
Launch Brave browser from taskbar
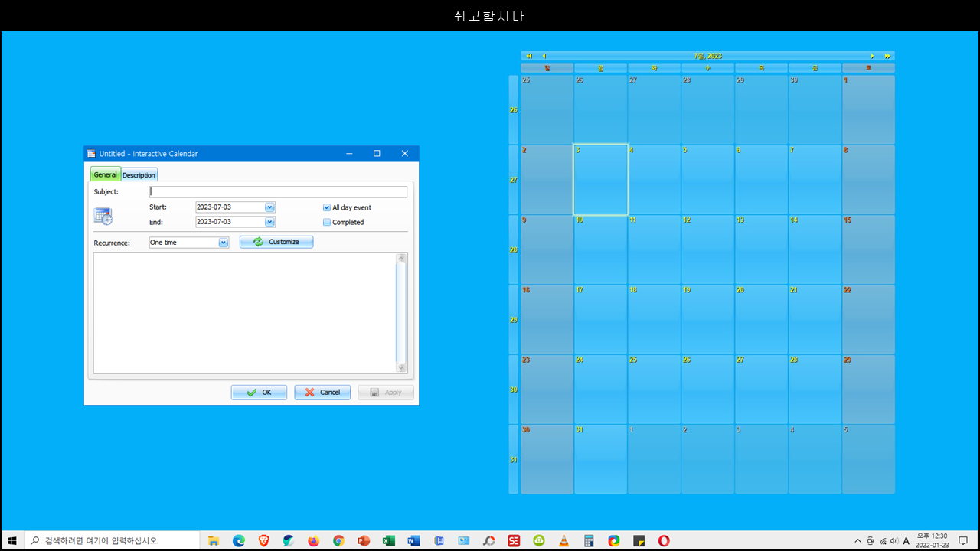[x=264, y=540]
